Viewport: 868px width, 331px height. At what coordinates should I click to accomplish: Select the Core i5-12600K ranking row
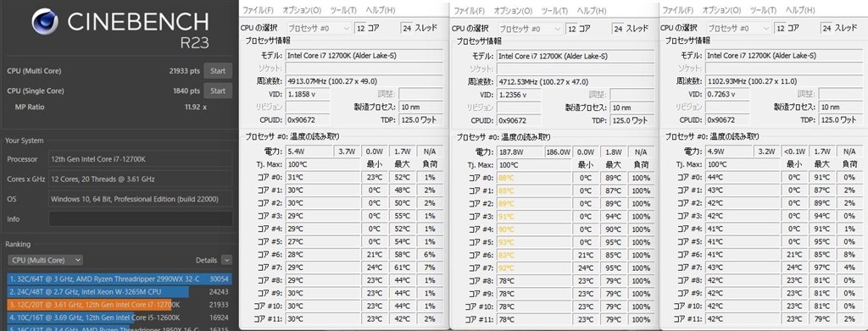119,317
